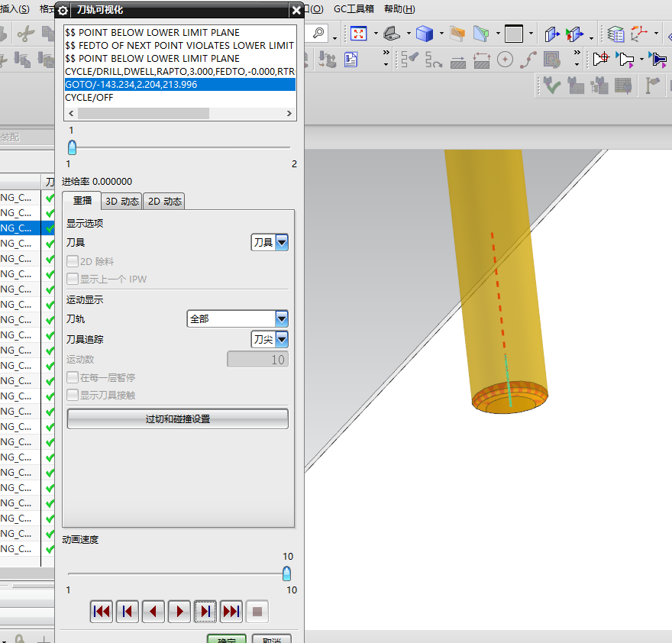
Task: Rewind to the start of the tool path
Action: click(x=102, y=611)
